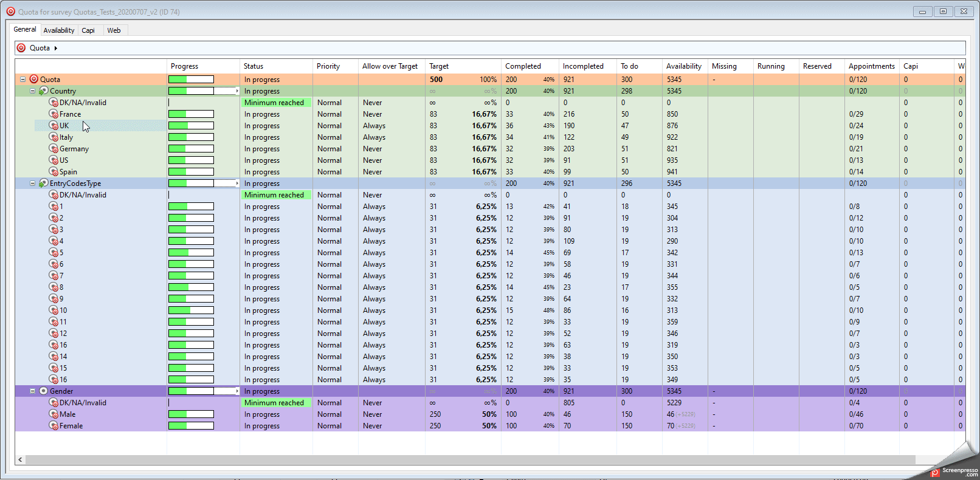The height and width of the screenshot is (480, 980).
Task: Click the quota icon in toolbar breadcrumb
Action: coord(21,47)
